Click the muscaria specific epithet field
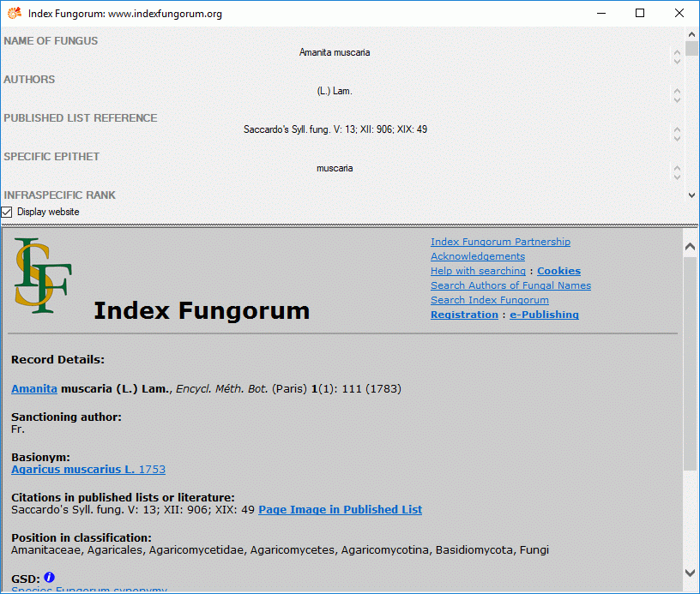This screenshot has height=594, width=700. coord(335,169)
